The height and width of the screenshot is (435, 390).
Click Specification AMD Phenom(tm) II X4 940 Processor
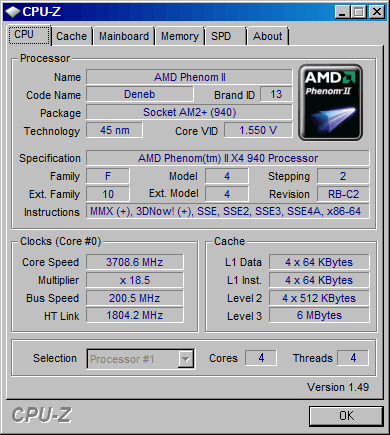point(228,158)
